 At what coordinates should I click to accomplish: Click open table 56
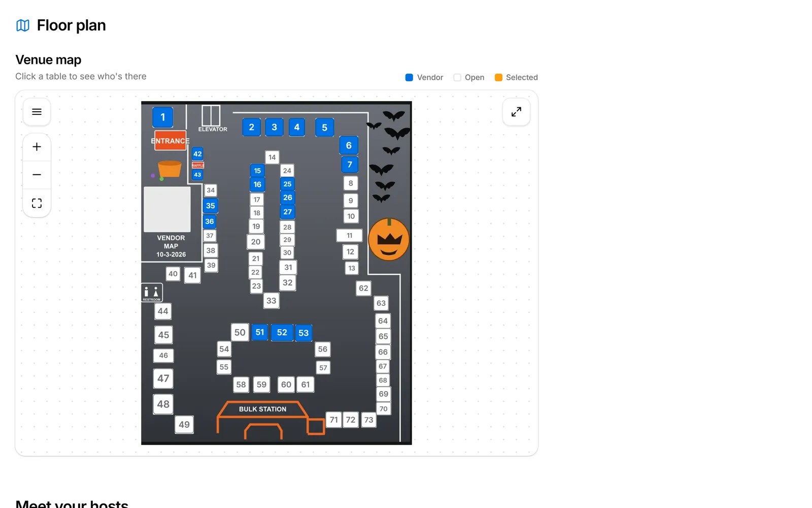pos(323,350)
